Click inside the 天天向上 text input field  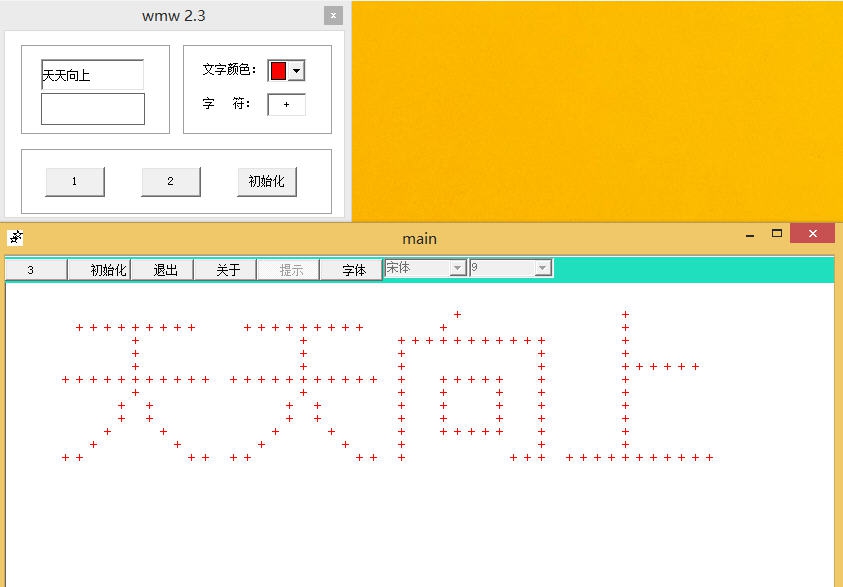point(91,74)
